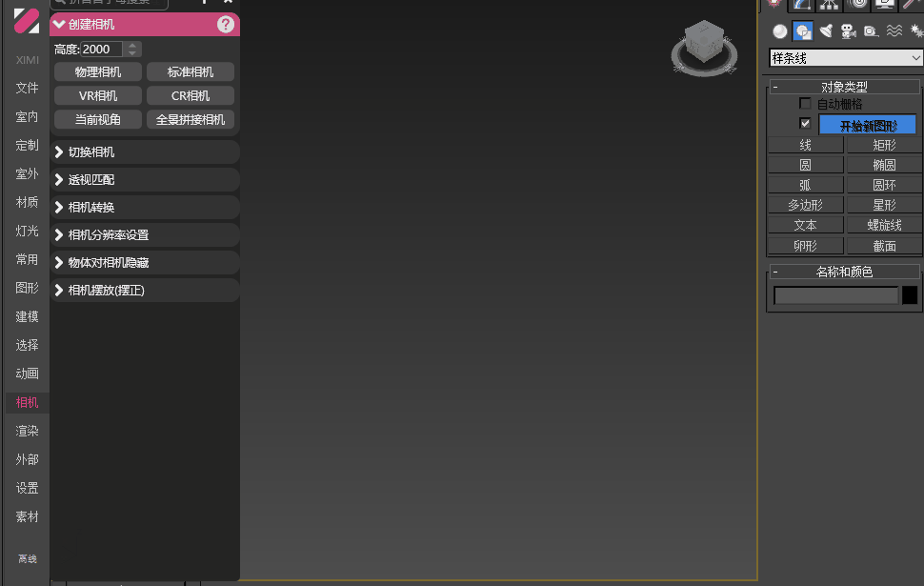The image size is (924, 586).
Task: Select the Helpers tape-measure icon
Action: [871, 31]
